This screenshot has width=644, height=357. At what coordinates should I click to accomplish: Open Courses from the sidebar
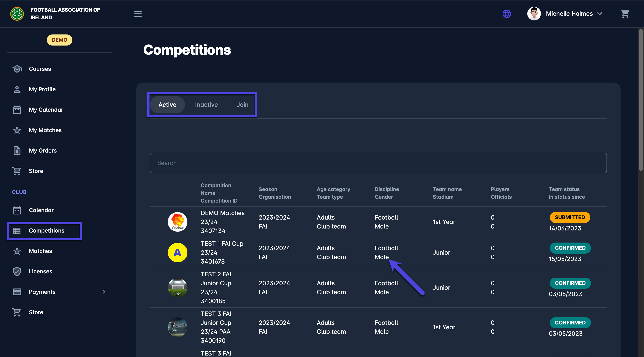click(x=40, y=69)
